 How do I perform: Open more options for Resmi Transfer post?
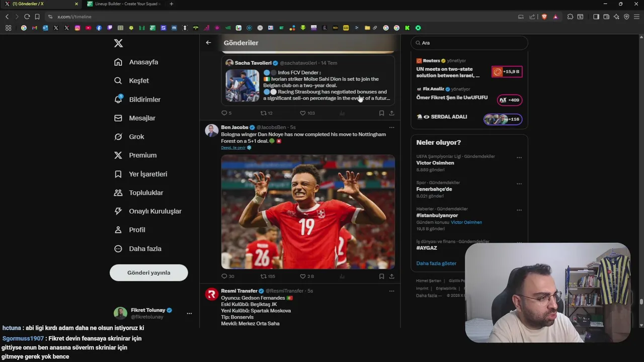391,291
